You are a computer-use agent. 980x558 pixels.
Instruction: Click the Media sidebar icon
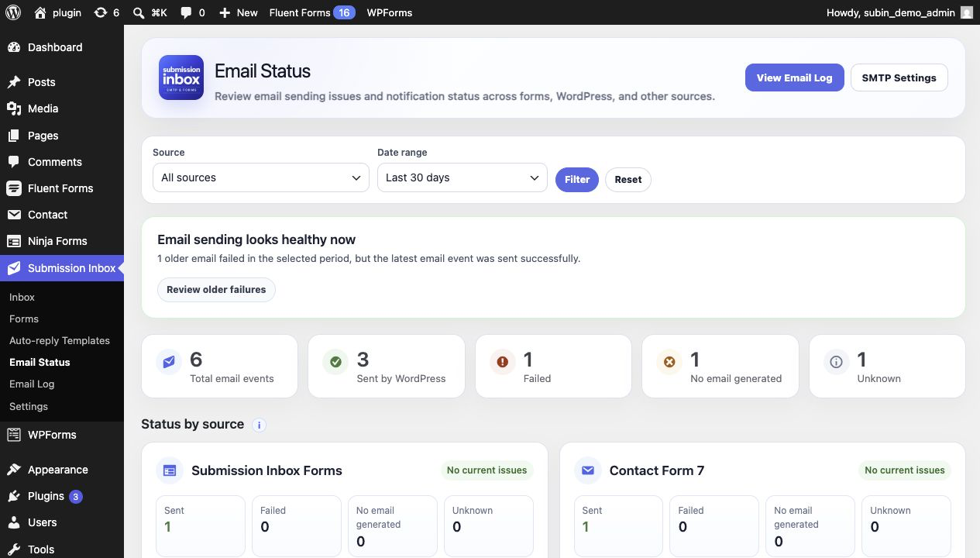(14, 108)
